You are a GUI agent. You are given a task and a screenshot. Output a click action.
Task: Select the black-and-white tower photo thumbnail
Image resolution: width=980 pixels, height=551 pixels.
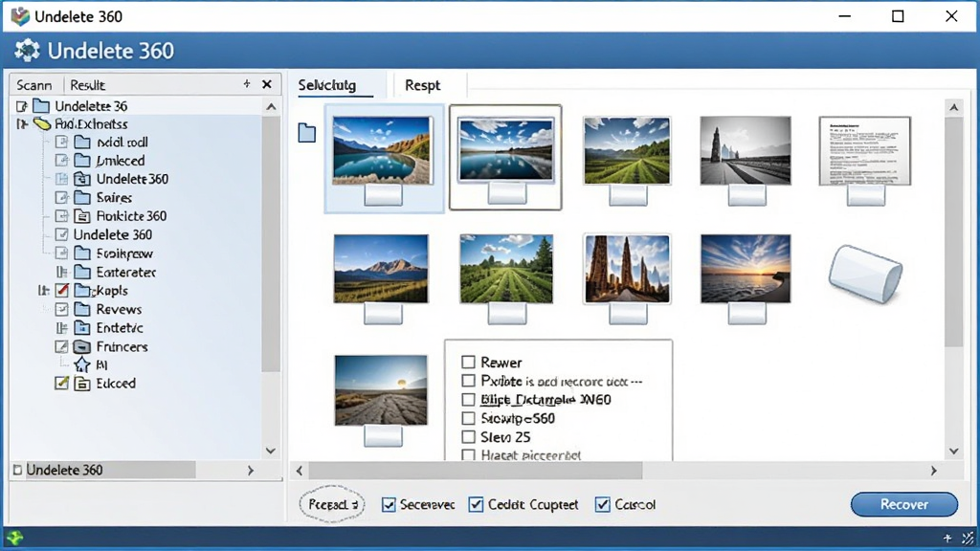745,150
